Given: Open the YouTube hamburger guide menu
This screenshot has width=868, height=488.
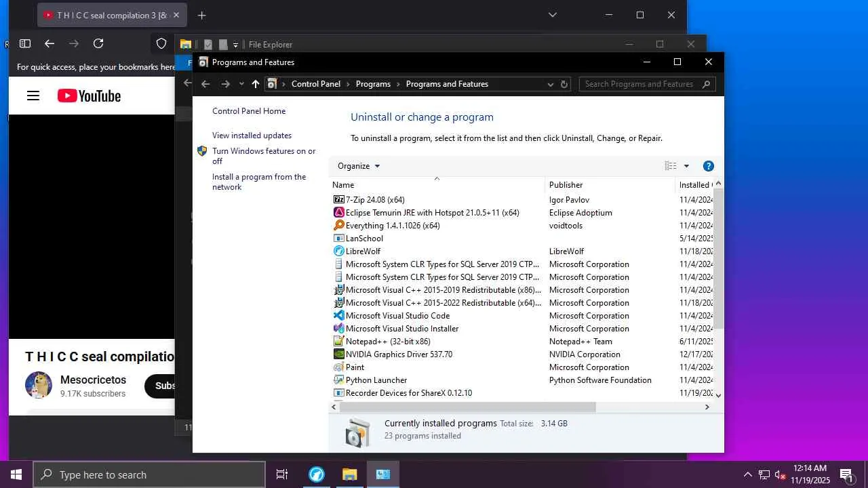Looking at the screenshot, I should click(33, 96).
